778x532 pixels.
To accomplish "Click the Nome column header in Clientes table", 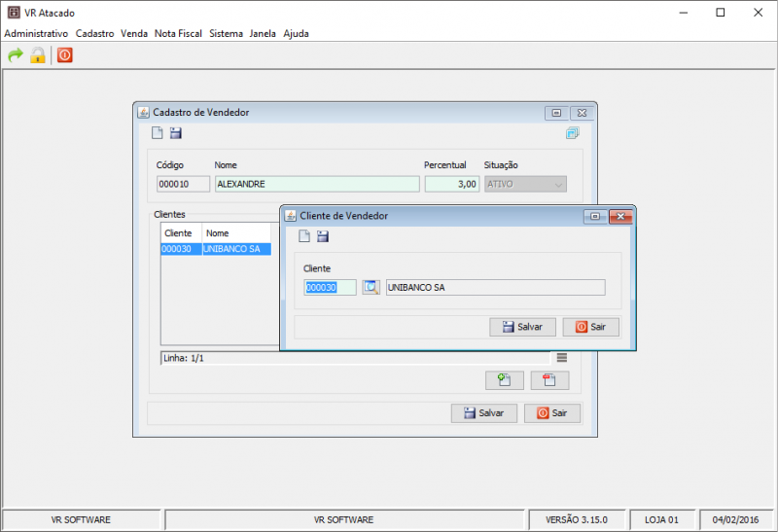I will [236, 233].
